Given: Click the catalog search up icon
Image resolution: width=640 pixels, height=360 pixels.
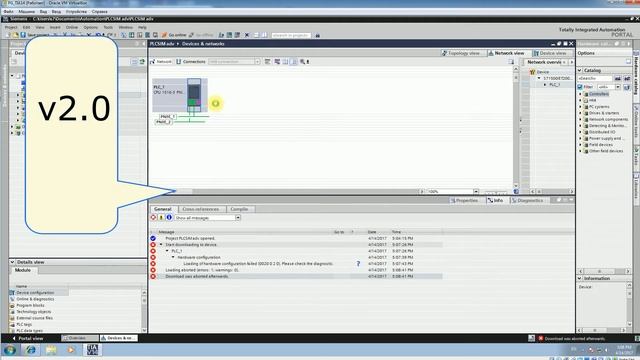Looking at the screenshot, I should (x=627, y=78).
